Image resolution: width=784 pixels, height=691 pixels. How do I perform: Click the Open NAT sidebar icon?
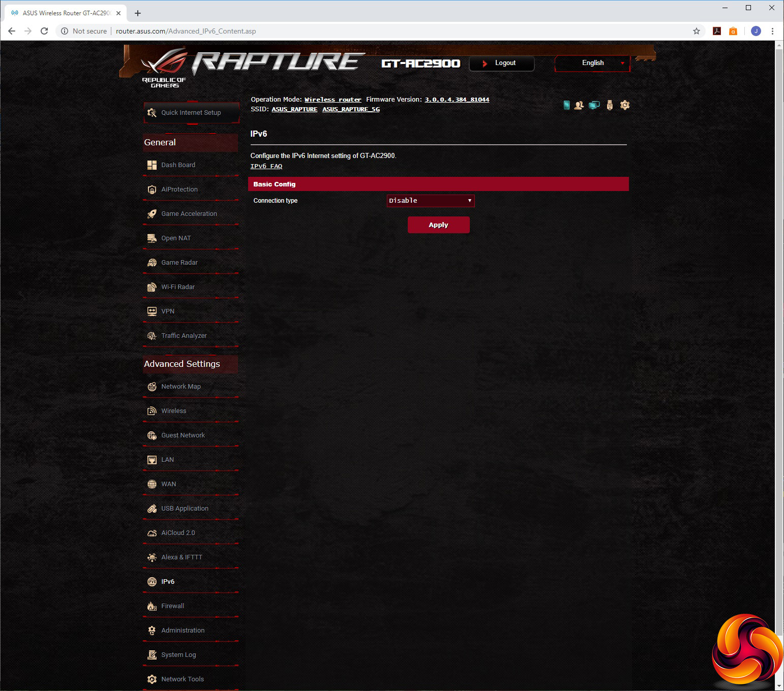point(152,238)
